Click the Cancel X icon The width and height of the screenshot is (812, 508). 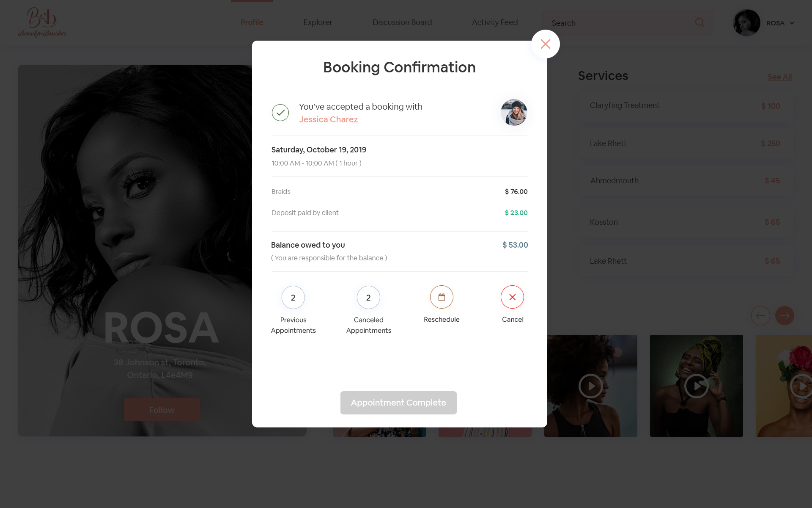click(x=512, y=297)
